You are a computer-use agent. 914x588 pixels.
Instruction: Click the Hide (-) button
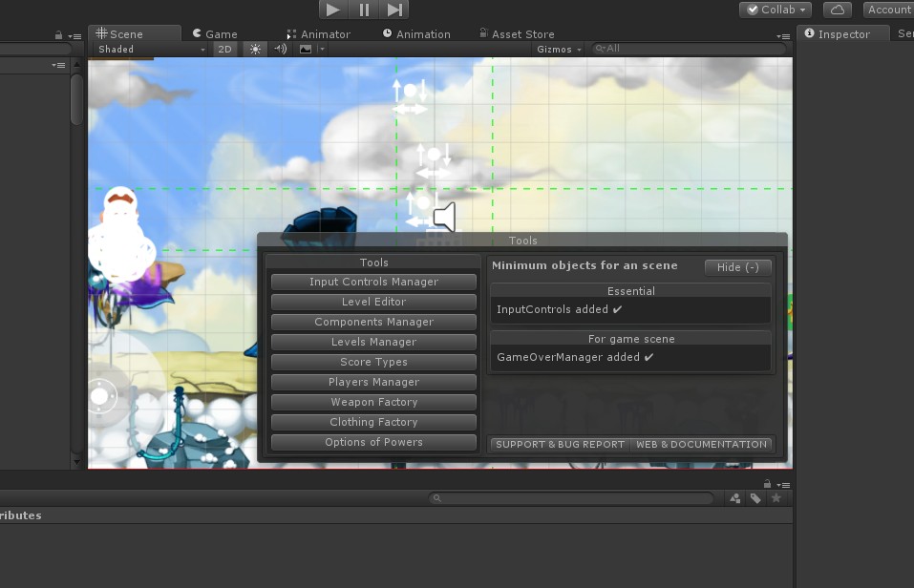(738, 267)
